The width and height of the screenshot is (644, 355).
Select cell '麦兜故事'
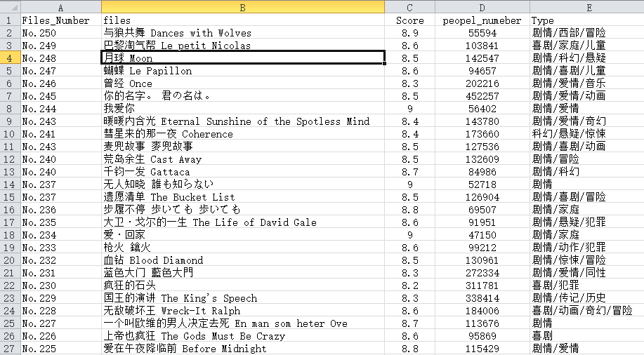tap(243, 147)
